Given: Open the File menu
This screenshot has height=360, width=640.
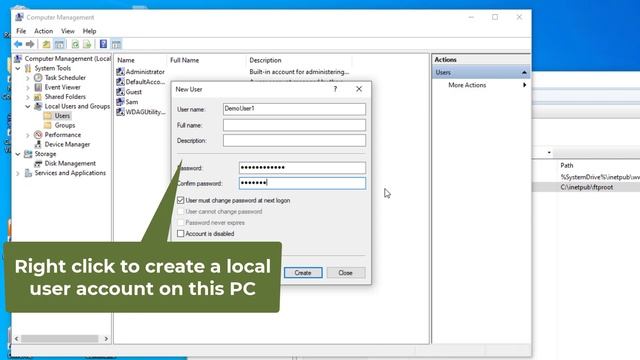Looking at the screenshot, I should point(21,31).
